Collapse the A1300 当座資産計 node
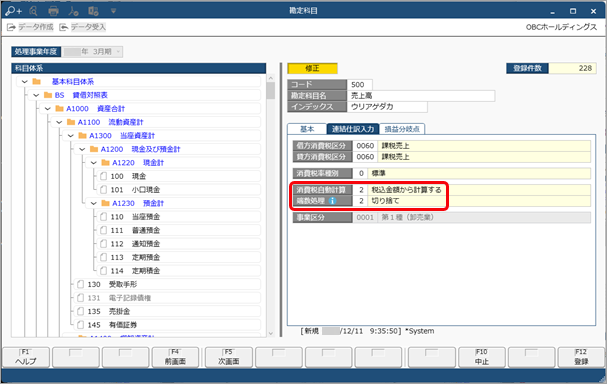The height and width of the screenshot is (384, 607). click(x=70, y=136)
